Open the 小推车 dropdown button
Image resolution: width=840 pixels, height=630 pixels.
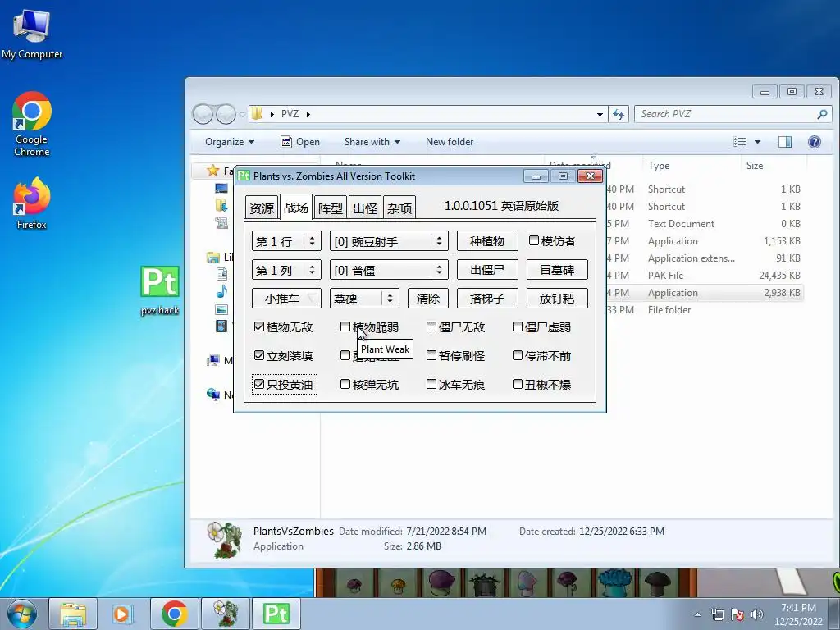point(286,299)
